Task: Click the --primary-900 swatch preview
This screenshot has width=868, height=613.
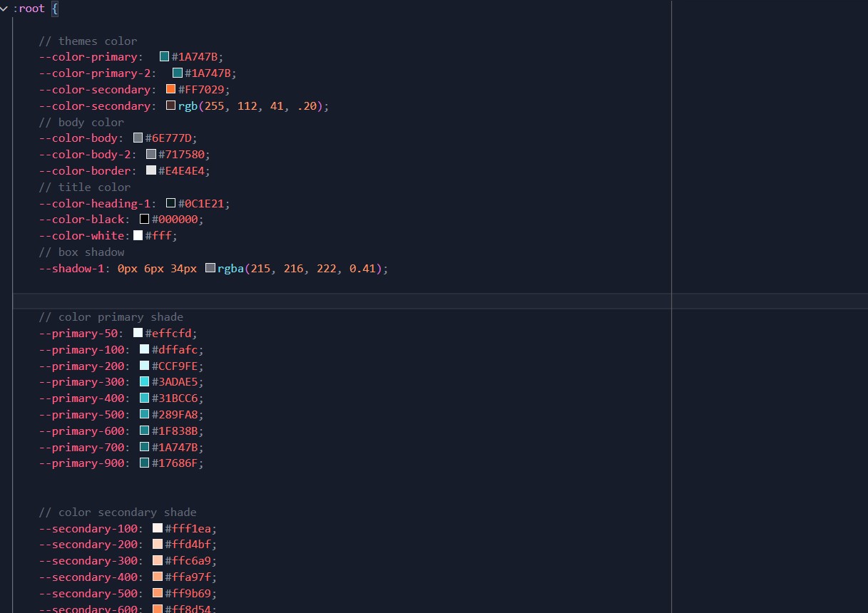Action: tap(143, 463)
